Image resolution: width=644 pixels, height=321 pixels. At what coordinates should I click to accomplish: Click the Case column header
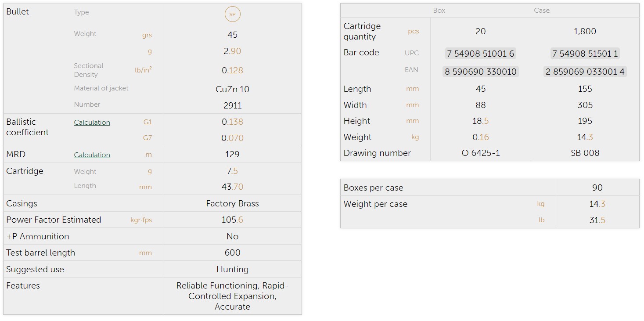542,11
